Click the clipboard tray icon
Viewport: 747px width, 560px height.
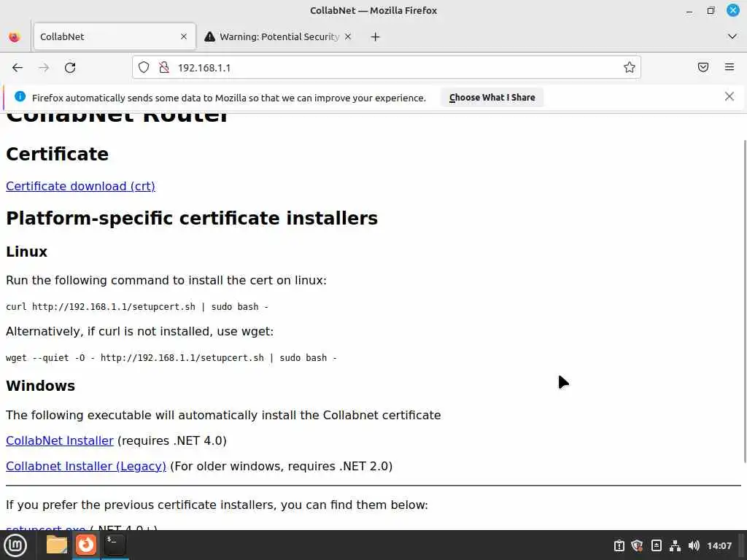[x=619, y=545]
